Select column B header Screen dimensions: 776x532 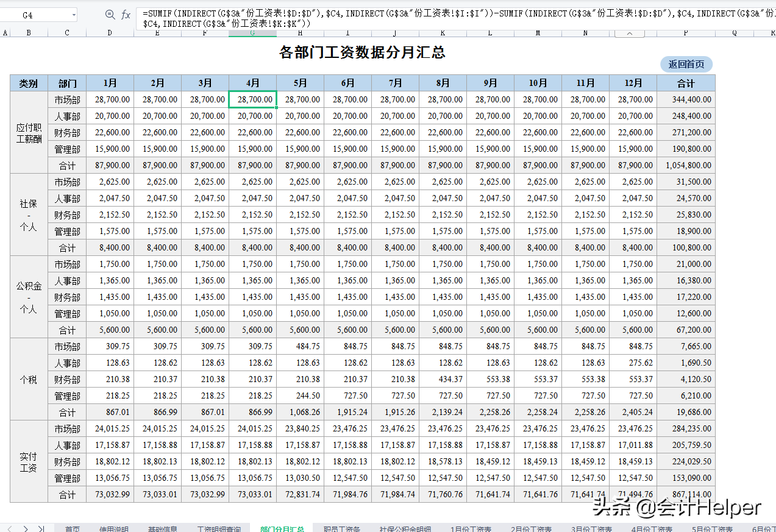coord(29,34)
